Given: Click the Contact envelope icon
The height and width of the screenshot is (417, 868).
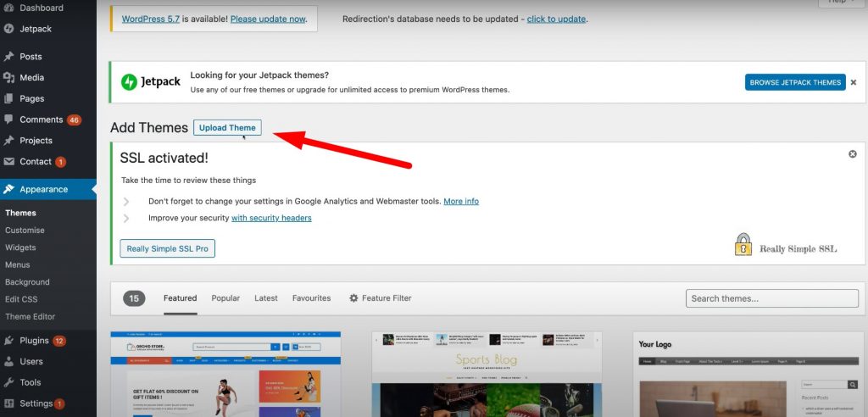Looking at the screenshot, I should pyautogui.click(x=8, y=162).
